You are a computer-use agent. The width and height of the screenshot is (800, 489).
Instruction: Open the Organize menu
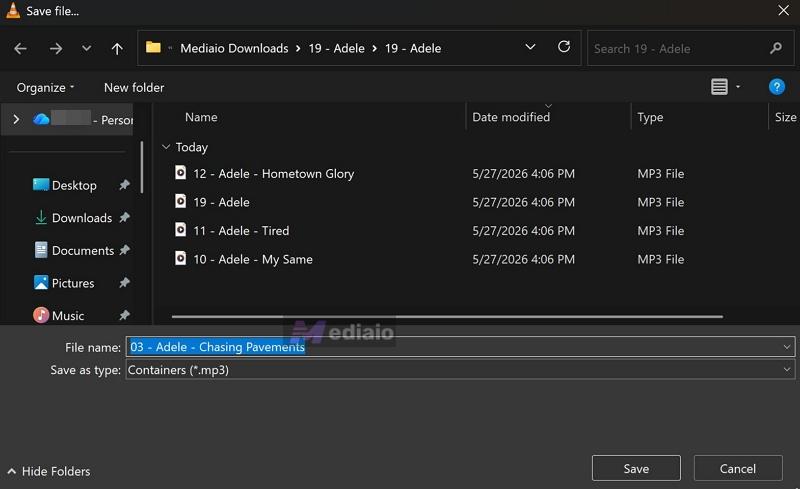(x=45, y=87)
